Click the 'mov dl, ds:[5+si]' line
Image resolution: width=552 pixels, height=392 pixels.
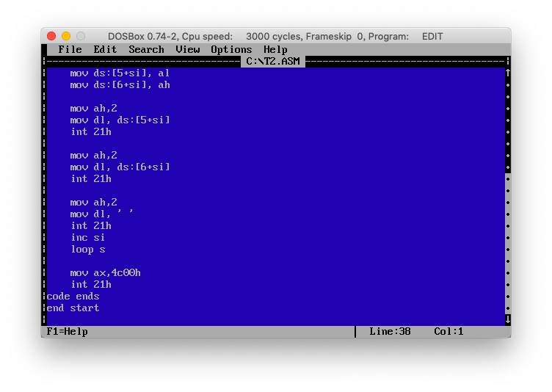[x=120, y=120]
